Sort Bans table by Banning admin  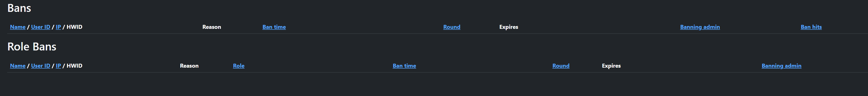(x=700, y=27)
